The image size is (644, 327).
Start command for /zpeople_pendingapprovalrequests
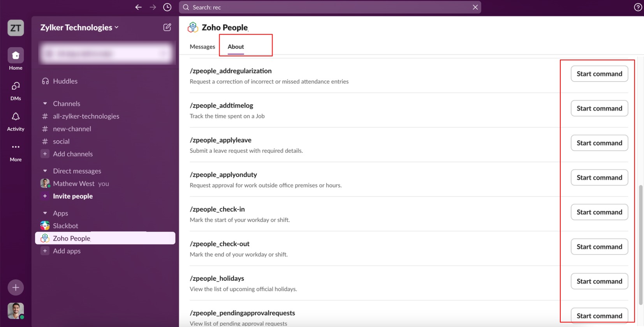click(599, 316)
